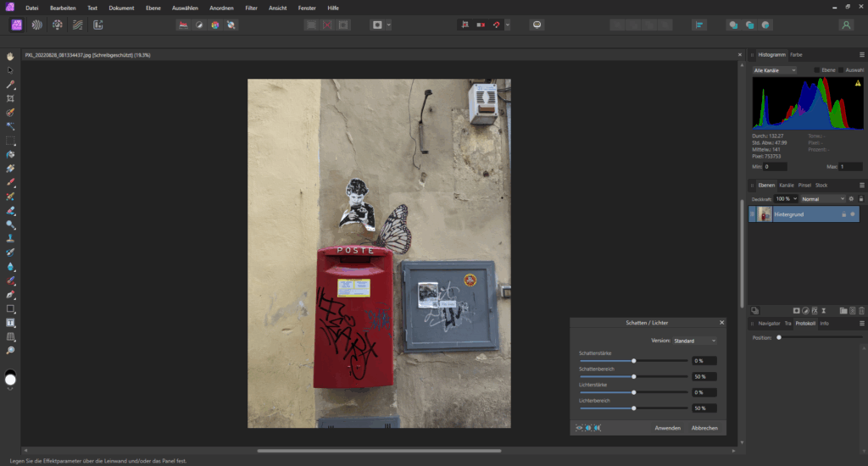Switch to the Liquify Persona
The image size is (868, 466).
click(36, 25)
